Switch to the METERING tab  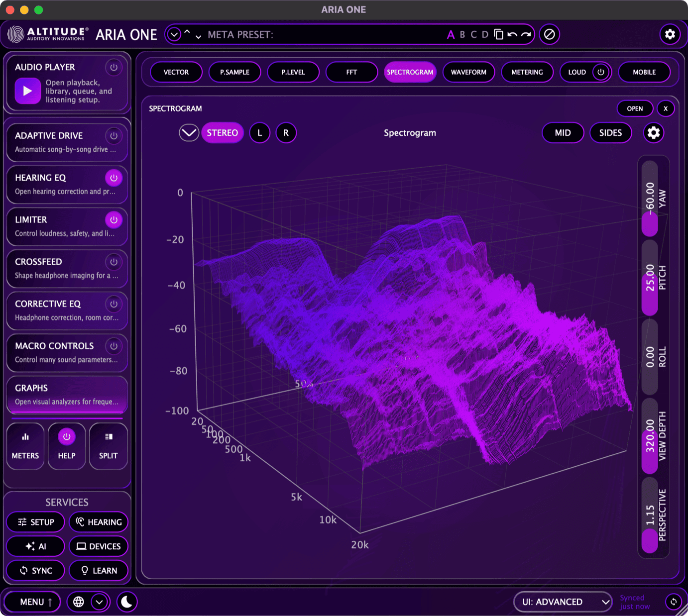527,72
